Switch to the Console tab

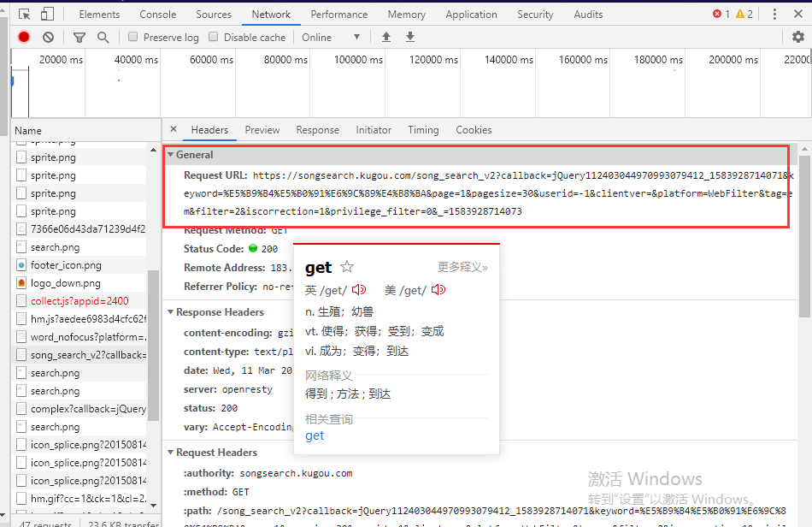tap(158, 15)
